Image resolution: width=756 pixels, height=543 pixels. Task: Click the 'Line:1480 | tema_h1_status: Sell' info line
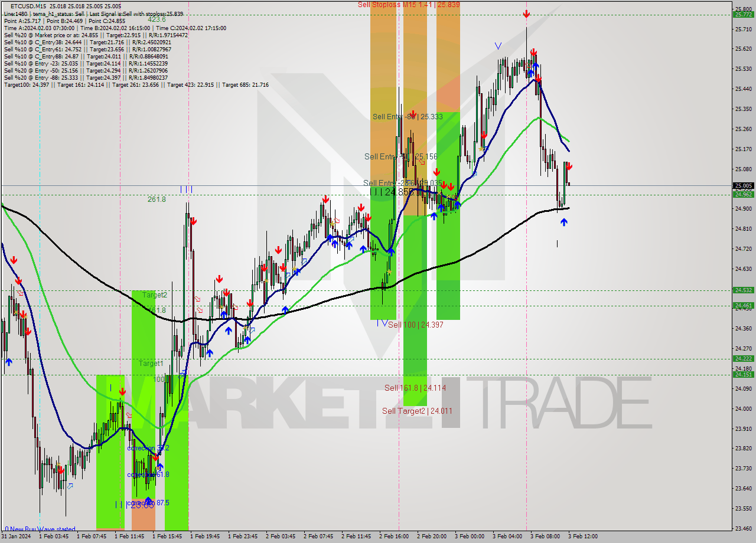pos(93,14)
